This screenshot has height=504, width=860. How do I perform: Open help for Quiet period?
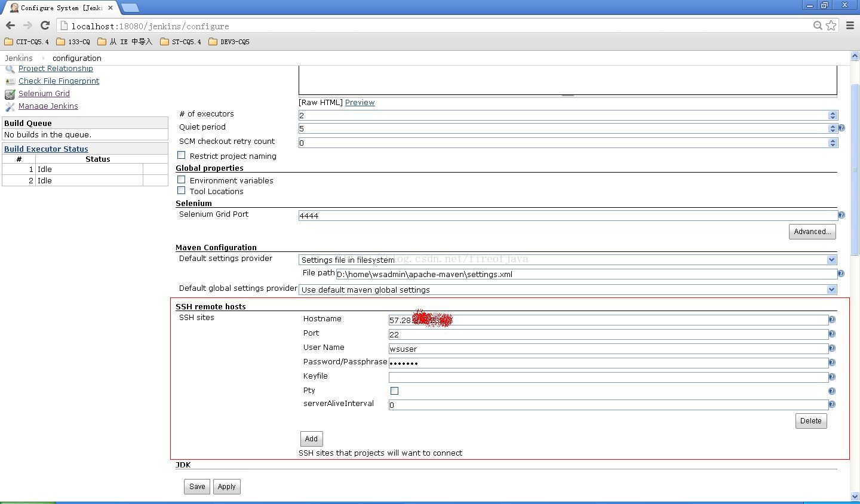(841, 128)
